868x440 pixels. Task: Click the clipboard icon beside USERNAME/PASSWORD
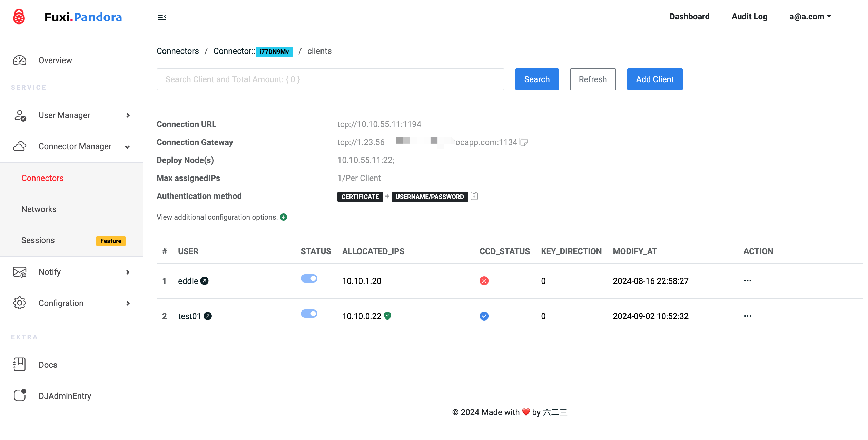point(474,196)
